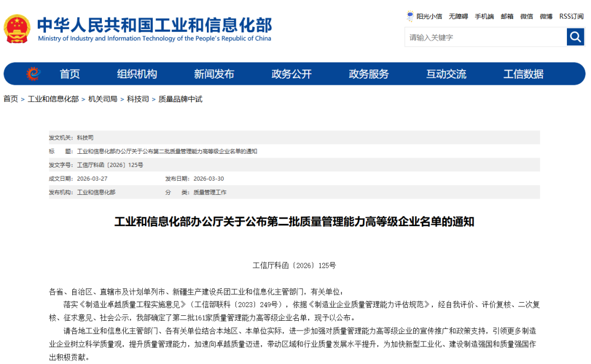Click the 微信 WeChat link

[x=526, y=16]
